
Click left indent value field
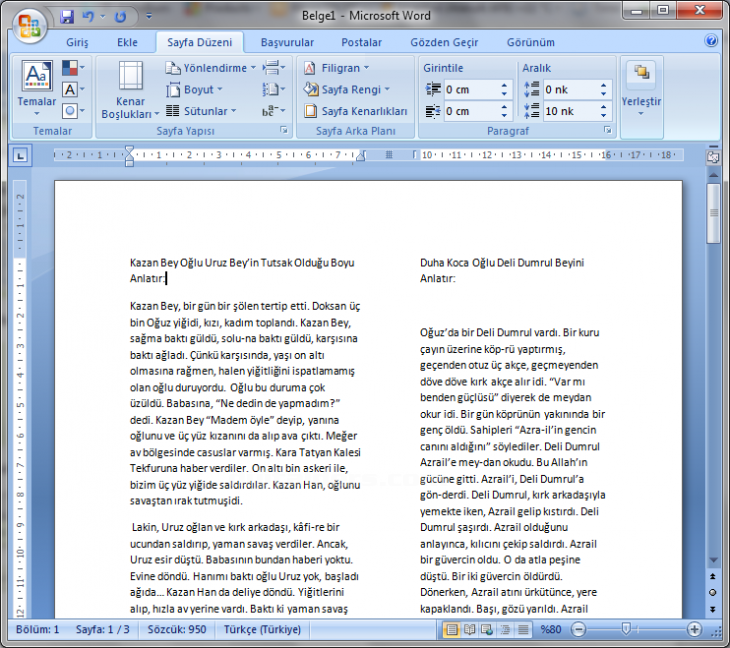[470, 89]
